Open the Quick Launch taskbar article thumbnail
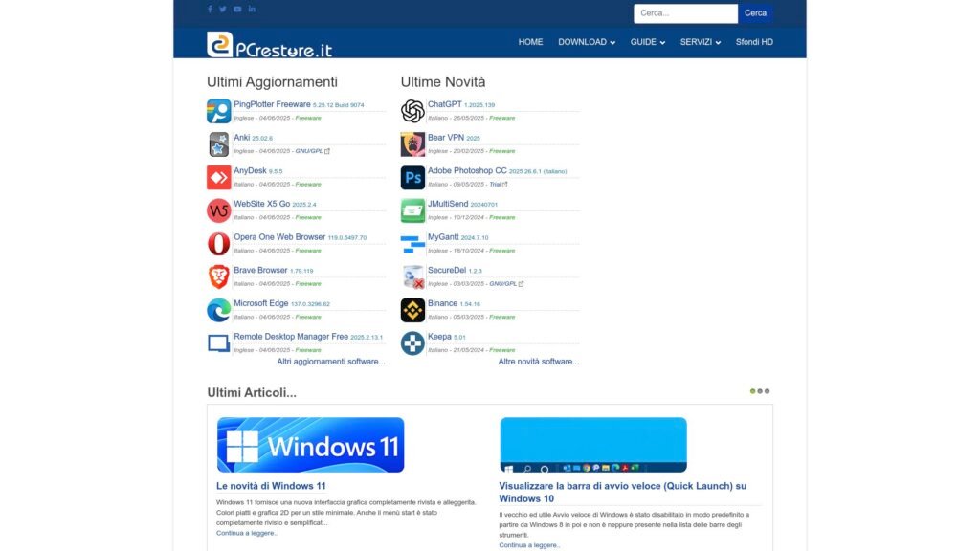The height and width of the screenshot is (551, 980). 593,445
